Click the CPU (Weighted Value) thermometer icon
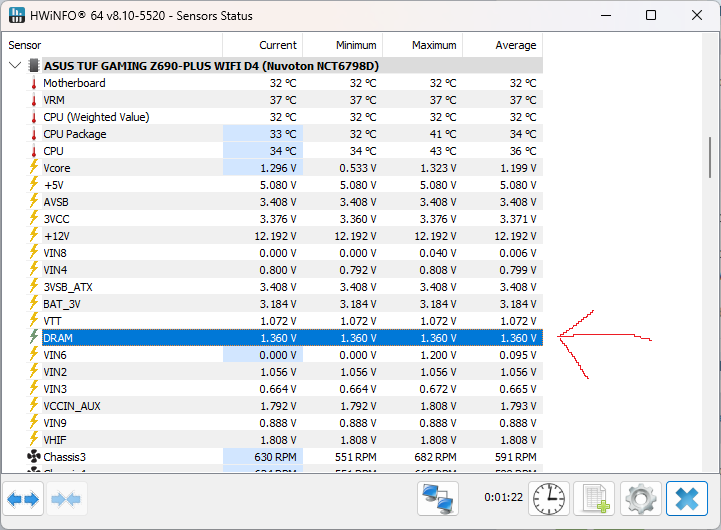Screen dimensions: 721x530 (x=34, y=117)
